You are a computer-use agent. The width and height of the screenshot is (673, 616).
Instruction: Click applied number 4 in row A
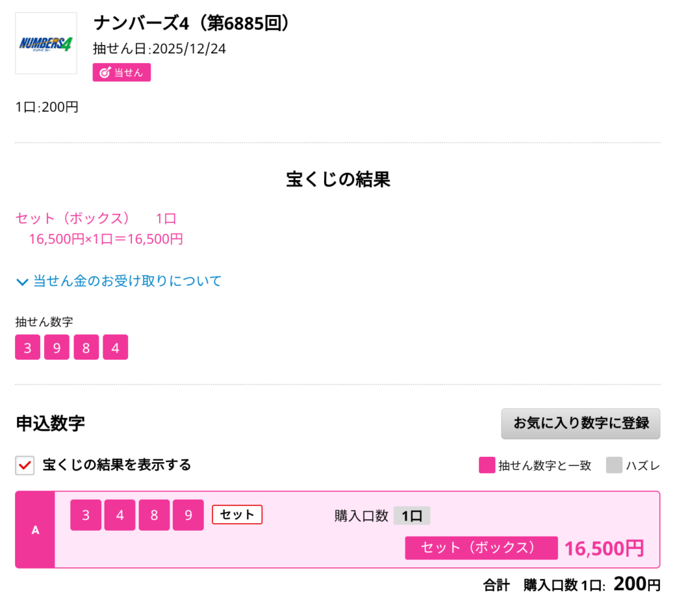(x=120, y=515)
